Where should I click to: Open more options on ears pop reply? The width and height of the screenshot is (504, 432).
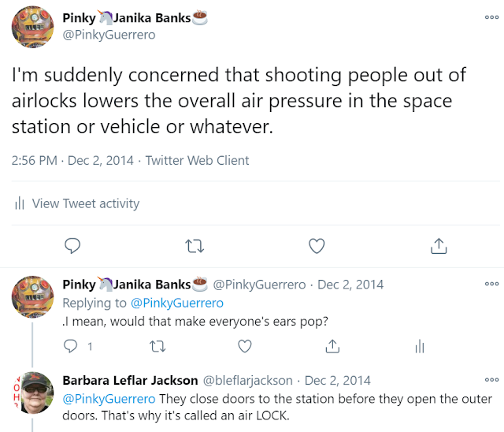pyautogui.click(x=492, y=283)
